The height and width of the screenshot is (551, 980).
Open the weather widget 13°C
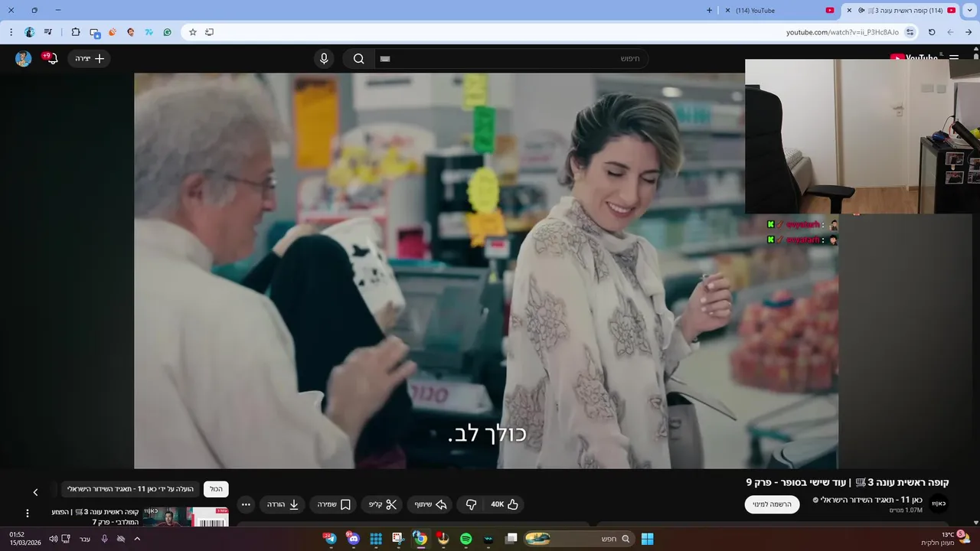pyautogui.click(x=946, y=538)
